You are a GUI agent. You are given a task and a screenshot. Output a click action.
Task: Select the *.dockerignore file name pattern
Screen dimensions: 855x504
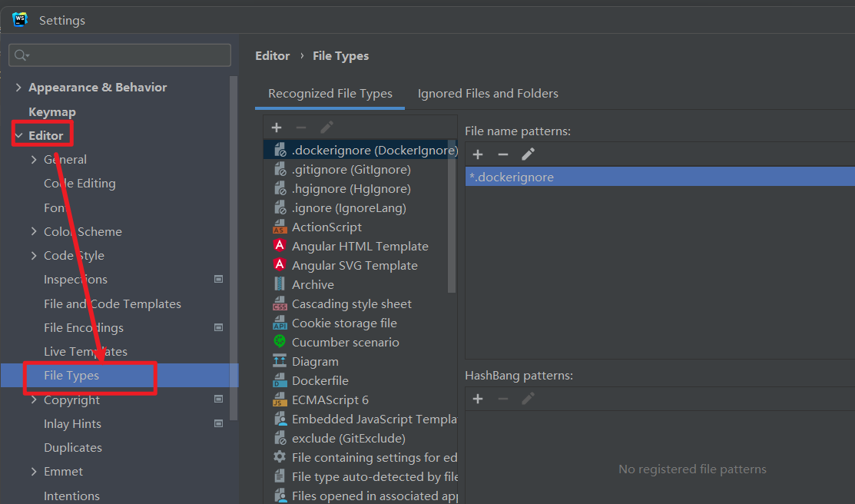pyautogui.click(x=660, y=177)
